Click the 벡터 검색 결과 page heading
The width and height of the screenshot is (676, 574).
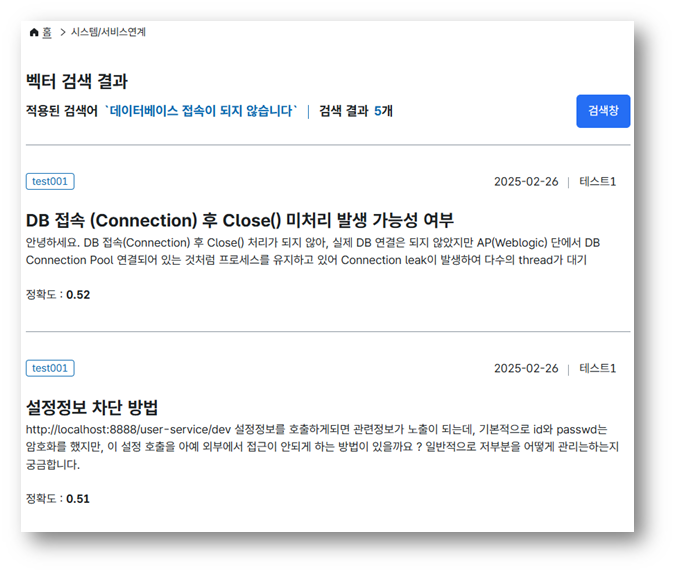[77, 82]
